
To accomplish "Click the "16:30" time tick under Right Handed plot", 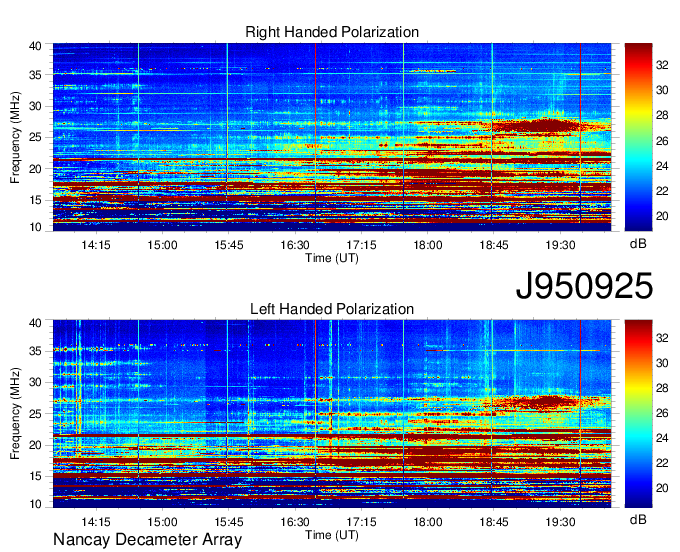I will tap(295, 245).
